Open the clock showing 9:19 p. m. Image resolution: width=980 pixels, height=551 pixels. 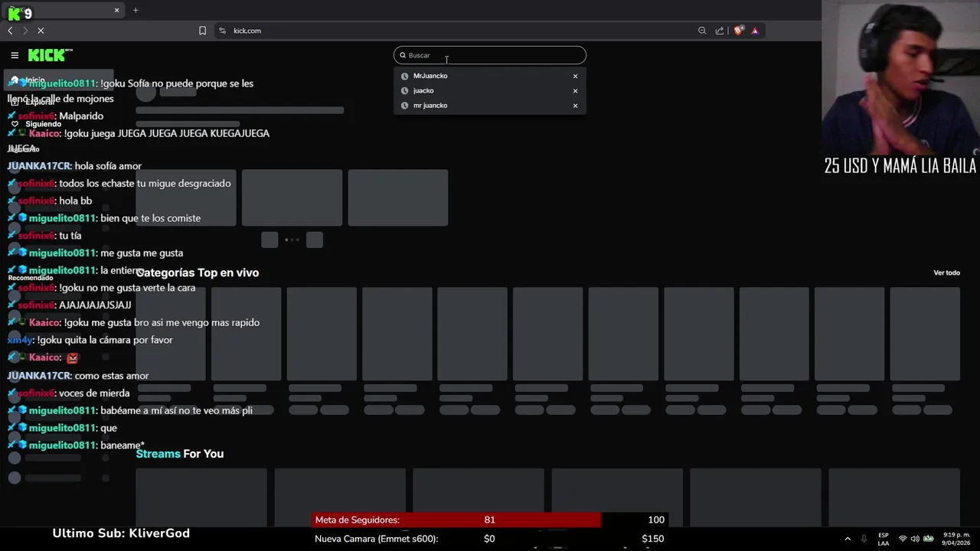tap(956, 539)
